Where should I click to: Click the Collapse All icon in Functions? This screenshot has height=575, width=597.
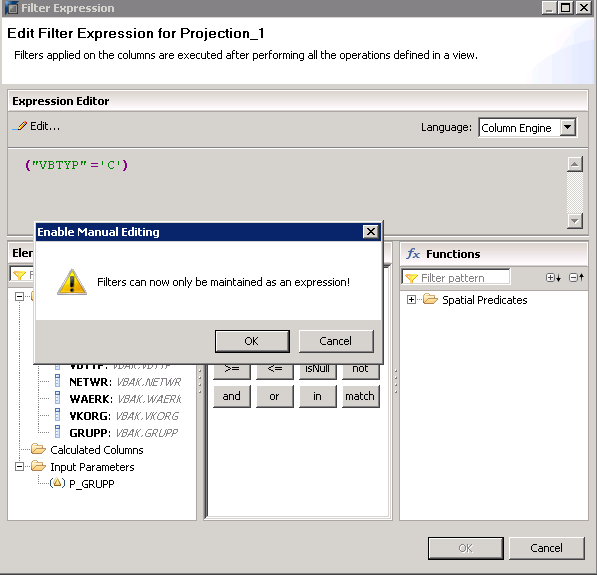[x=576, y=278]
